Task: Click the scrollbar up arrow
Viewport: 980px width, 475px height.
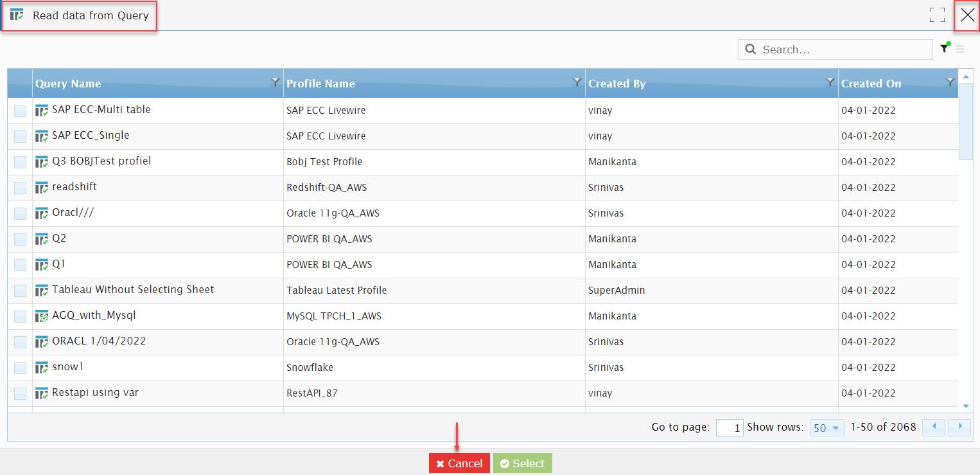Action: [x=967, y=76]
